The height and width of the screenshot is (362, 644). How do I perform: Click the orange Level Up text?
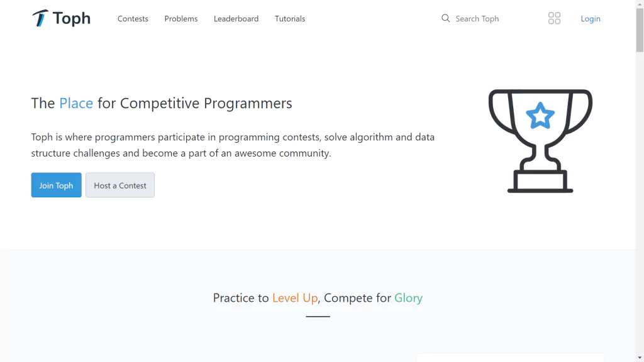[295, 298]
